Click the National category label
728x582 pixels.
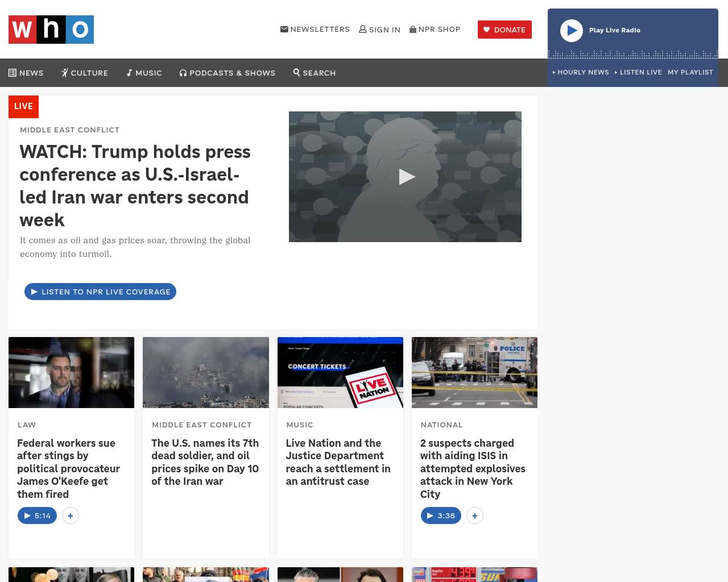pos(442,425)
